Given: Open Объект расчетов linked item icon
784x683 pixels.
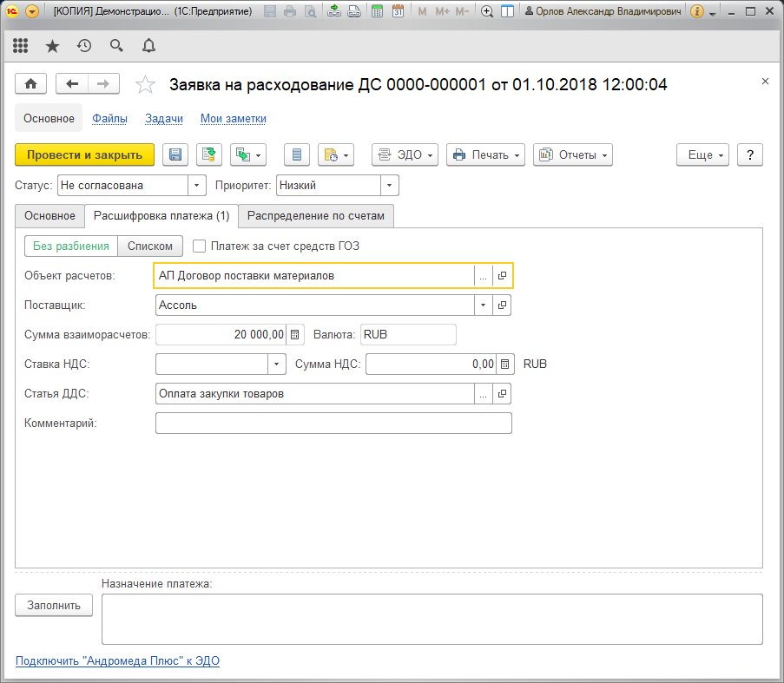Looking at the screenshot, I should [502, 276].
